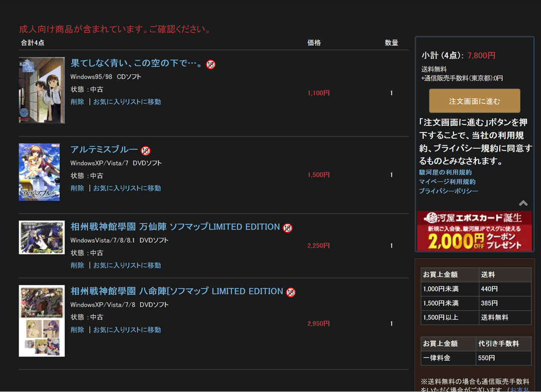
Task: Move 八命陣 item to favorites list
Action: (x=127, y=330)
